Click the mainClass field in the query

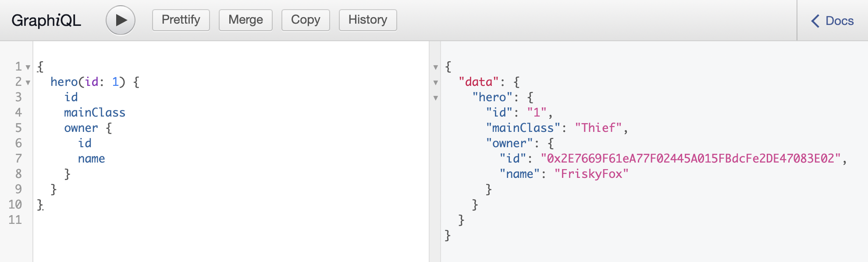click(x=95, y=113)
